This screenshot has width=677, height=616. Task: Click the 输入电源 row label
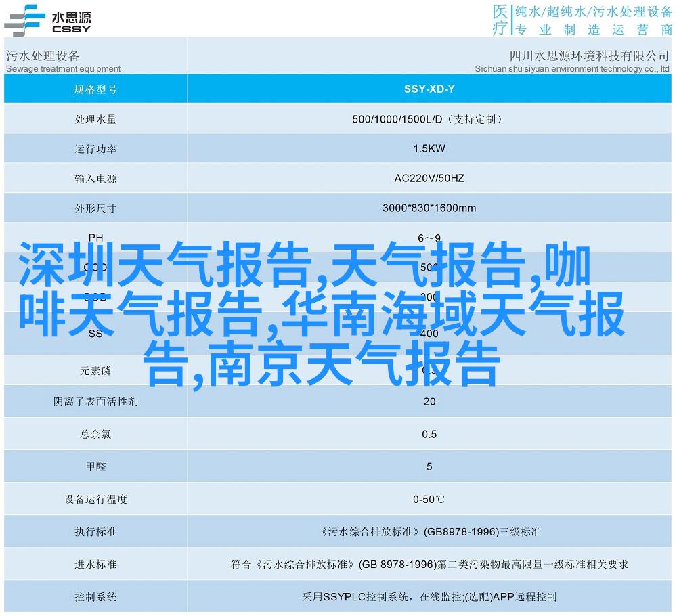click(95, 179)
